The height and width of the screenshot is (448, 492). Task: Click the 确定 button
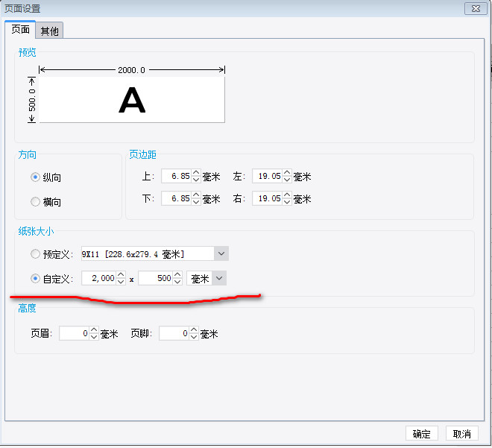click(x=421, y=434)
